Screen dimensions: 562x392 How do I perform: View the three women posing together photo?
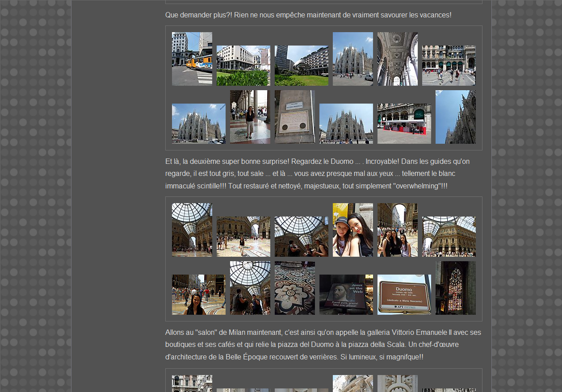pyautogui.click(x=397, y=229)
